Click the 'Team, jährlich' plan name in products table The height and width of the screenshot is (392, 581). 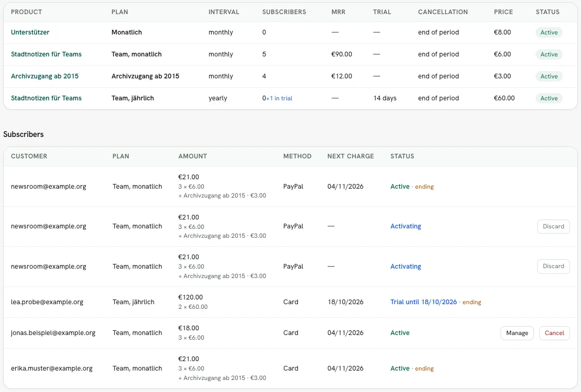tap(133, 98)
